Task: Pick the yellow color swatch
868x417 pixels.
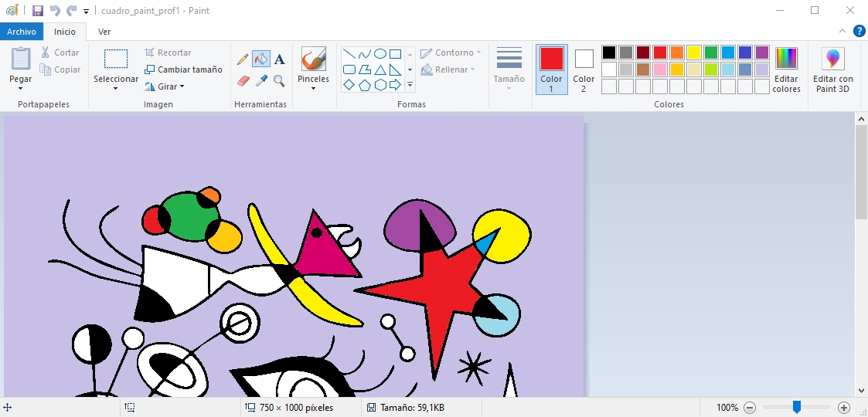Action: pyautogui.click(x=694, y=53)
